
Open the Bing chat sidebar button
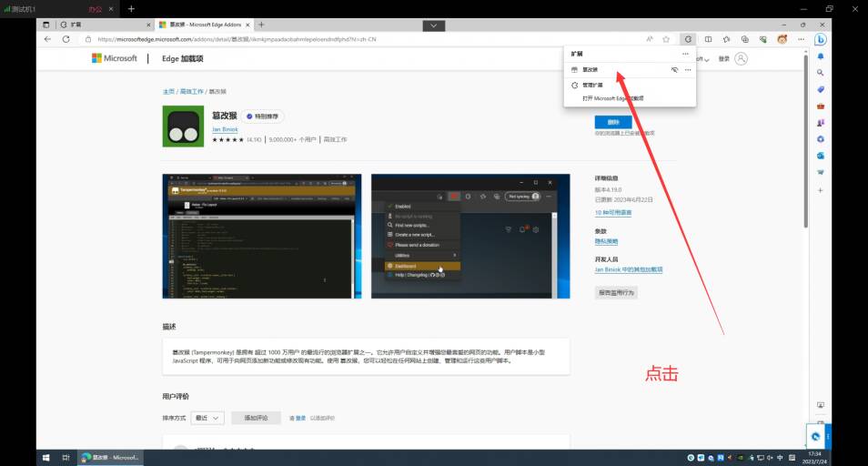pos(821,39)
